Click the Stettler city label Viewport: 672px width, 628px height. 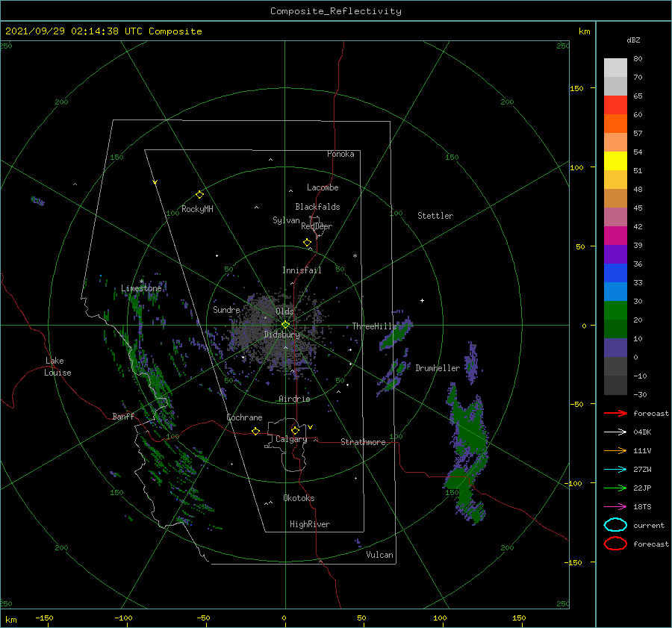(435, 216)
